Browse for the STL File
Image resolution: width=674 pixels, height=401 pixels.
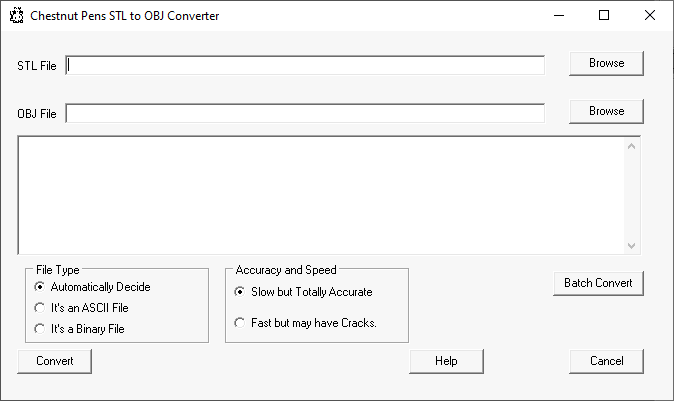[607, 63]
